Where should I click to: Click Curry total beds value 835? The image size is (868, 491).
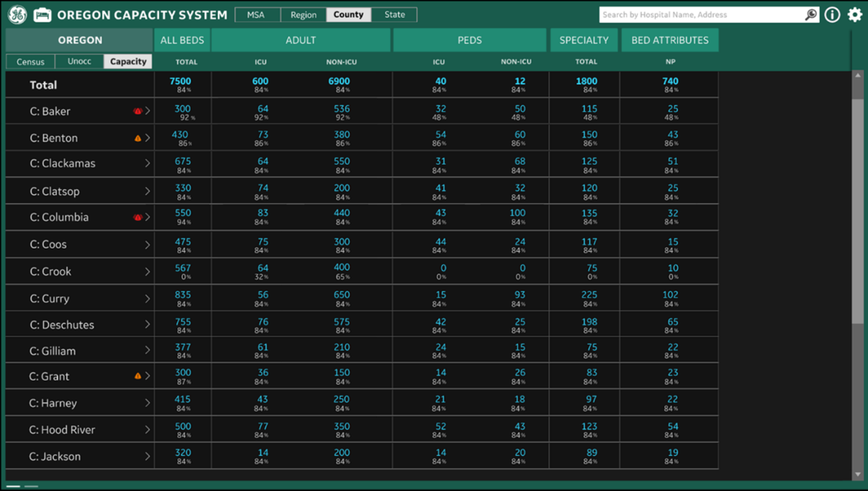[182, 295]
